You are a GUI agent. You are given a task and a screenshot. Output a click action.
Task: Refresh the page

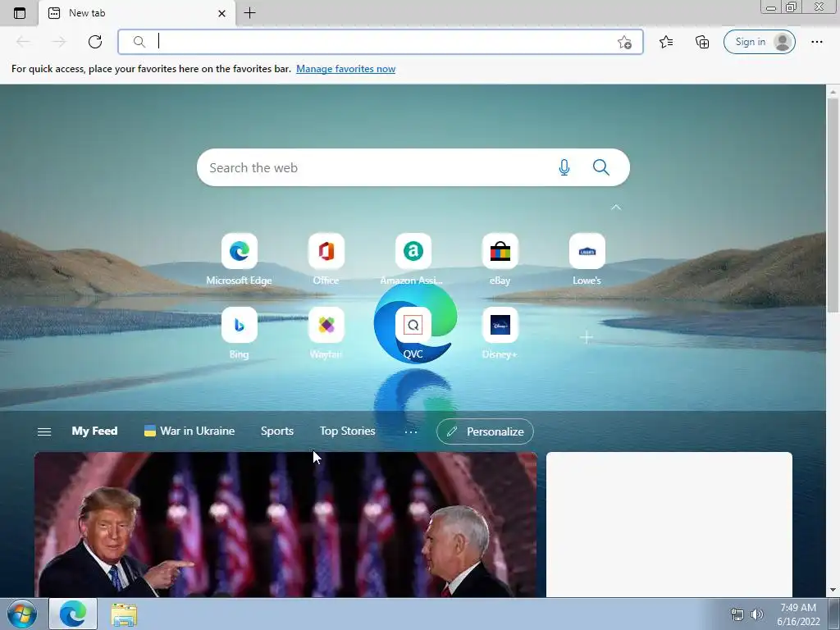95,42
